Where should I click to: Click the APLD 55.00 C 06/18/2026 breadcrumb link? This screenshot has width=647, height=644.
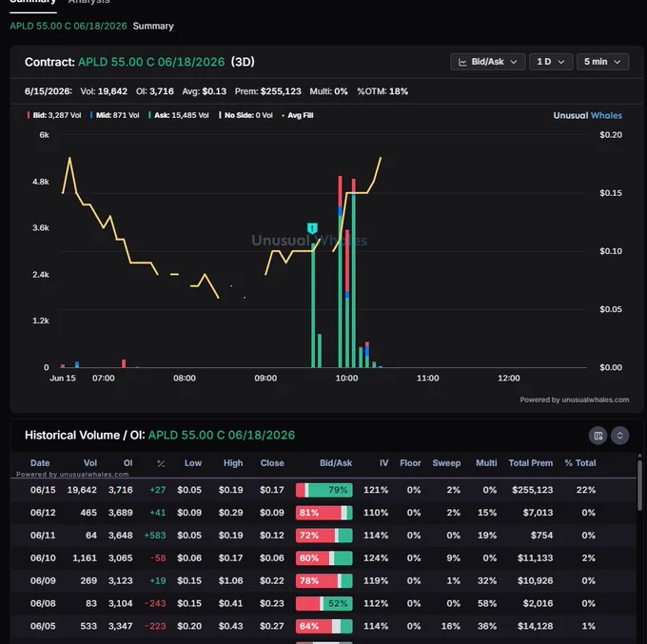pyautogui.click(x=69, y=26)
